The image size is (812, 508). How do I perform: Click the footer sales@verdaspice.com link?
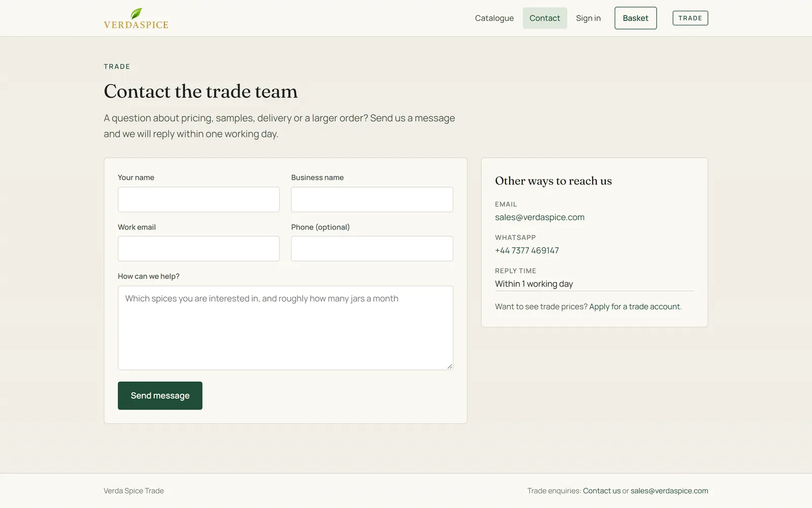point(669,491)
